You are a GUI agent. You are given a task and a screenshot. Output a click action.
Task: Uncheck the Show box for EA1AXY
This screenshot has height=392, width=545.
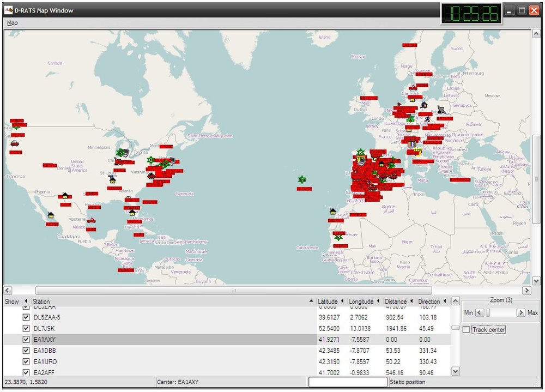(26, 339)
